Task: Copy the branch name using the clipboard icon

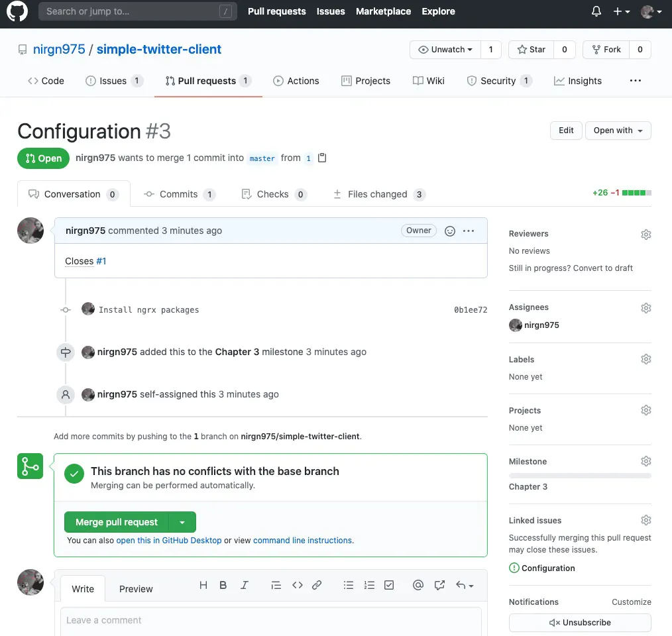Action: 322,158
